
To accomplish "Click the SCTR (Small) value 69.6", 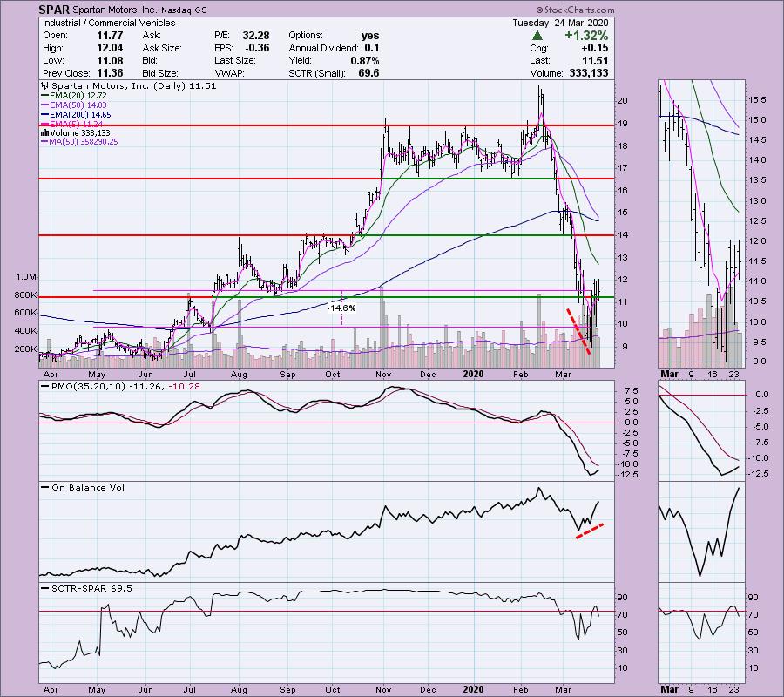I will click(x=369, y=73).
